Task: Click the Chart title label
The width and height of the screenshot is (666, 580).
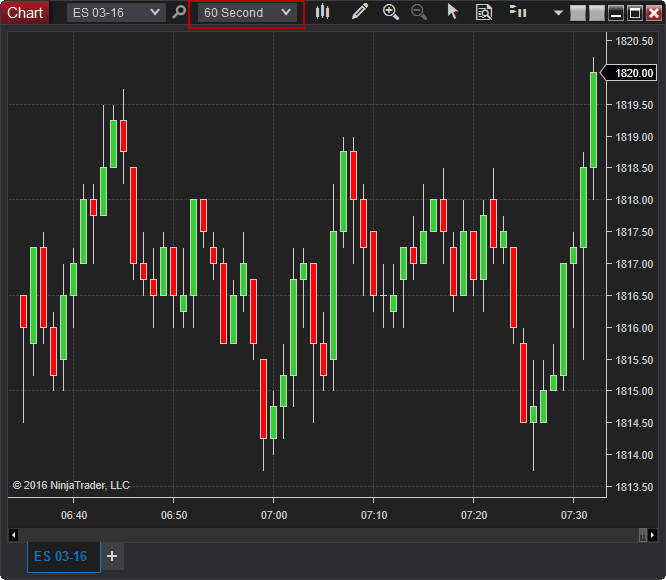Action: [25, 13]
